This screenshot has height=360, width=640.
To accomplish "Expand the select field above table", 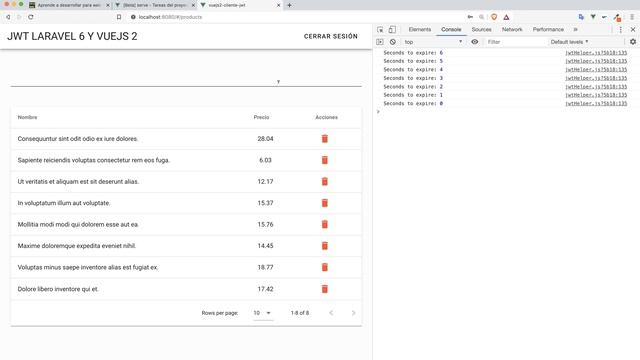I will point(186,81).
